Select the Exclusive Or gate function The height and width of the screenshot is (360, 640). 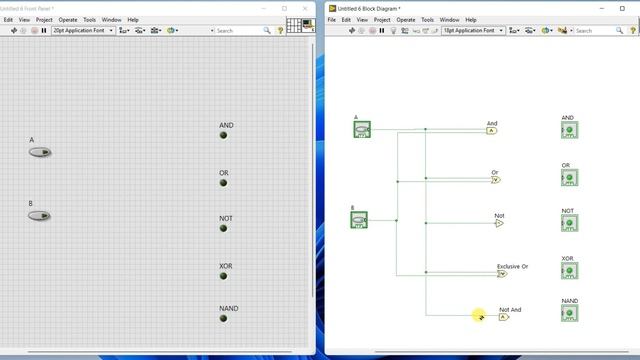point(502,274)
